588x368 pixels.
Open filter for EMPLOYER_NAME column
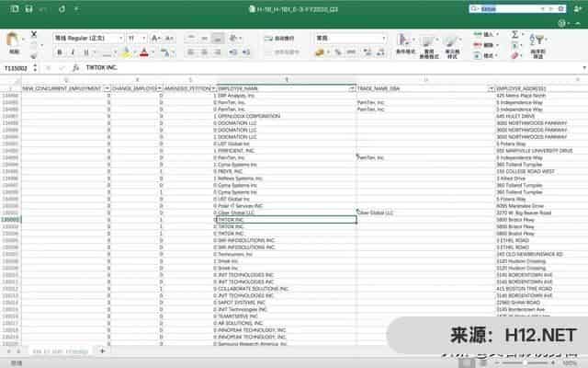pyautogui.click(x=352, y=88)
